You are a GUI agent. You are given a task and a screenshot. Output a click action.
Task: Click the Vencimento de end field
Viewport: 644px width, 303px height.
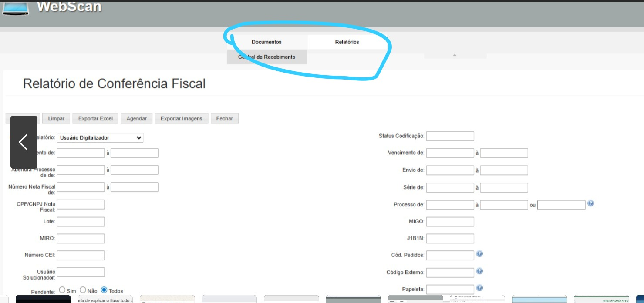(504, 153)
